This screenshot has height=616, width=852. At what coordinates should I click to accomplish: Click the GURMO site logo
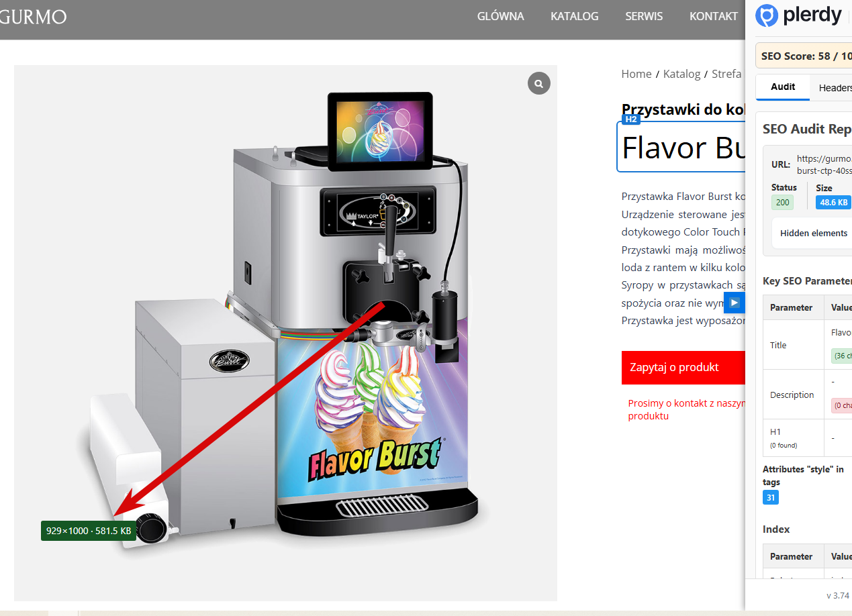34,17
